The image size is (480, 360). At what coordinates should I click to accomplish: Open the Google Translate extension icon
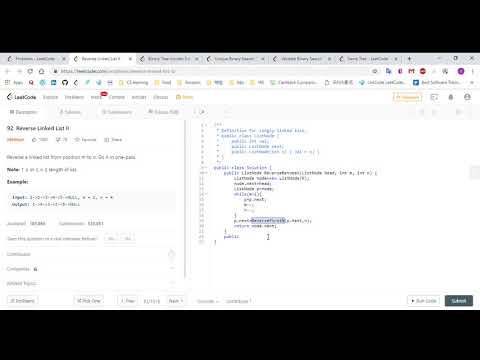pyautogui.click(x=388, y=71)
